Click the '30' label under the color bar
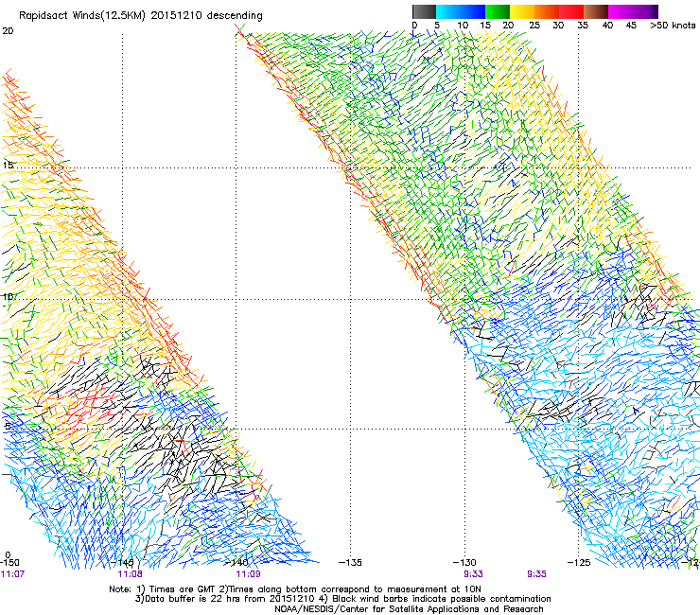The image size is (700, 615). (x=558, y=26)
